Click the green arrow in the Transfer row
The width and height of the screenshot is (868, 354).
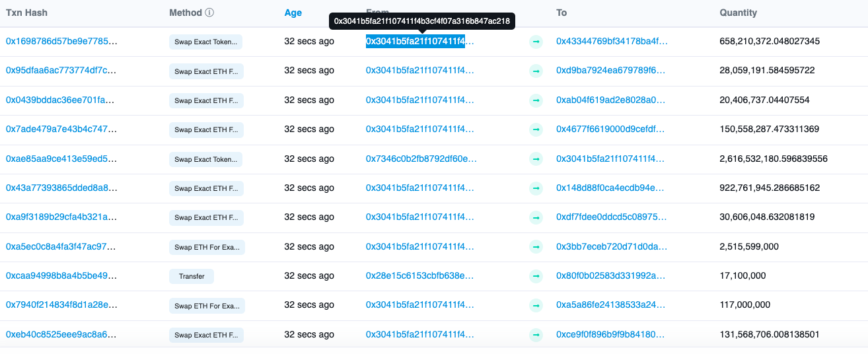click(x=536, y=276)
